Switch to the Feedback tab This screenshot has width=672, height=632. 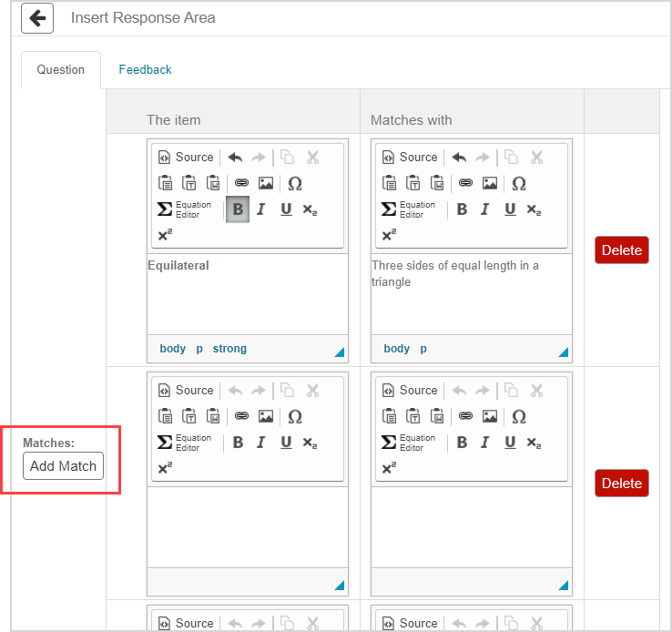point(145,69)
